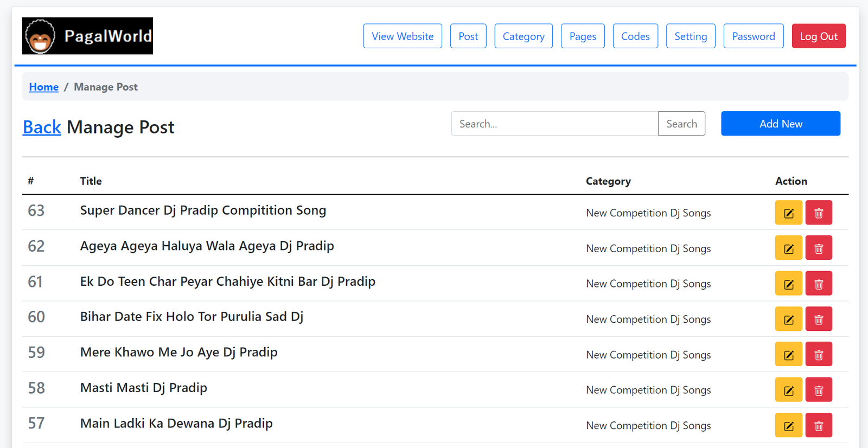Image resolution: width=868 pixels, height=448 pixels.
Task: Open the Category section
Action: pyautogui.click(x=523, y=36)
